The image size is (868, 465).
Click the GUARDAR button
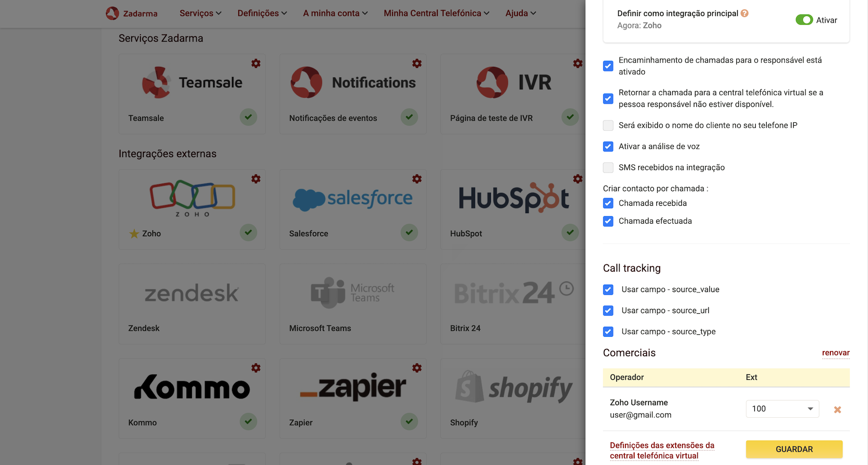pos(794,449)
